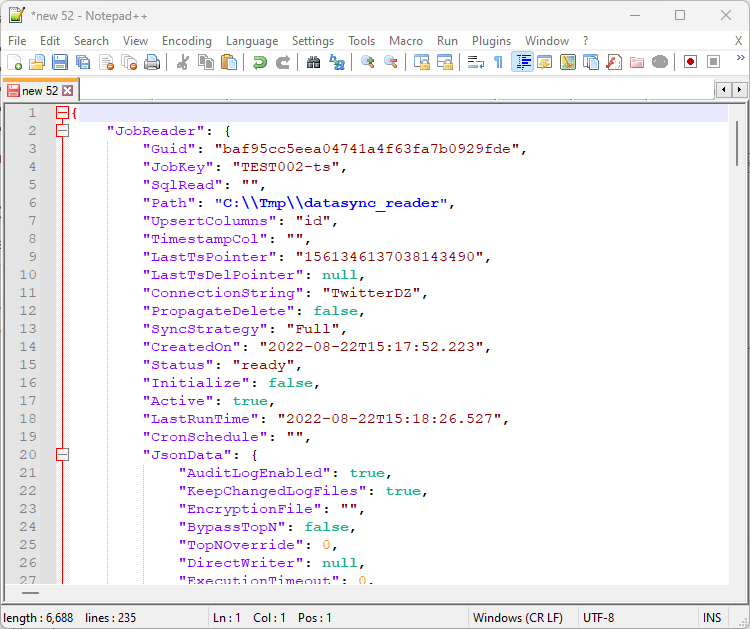Click the Synchronize vertical scrolling icon

pyautogui.click(x=422, y=62)
